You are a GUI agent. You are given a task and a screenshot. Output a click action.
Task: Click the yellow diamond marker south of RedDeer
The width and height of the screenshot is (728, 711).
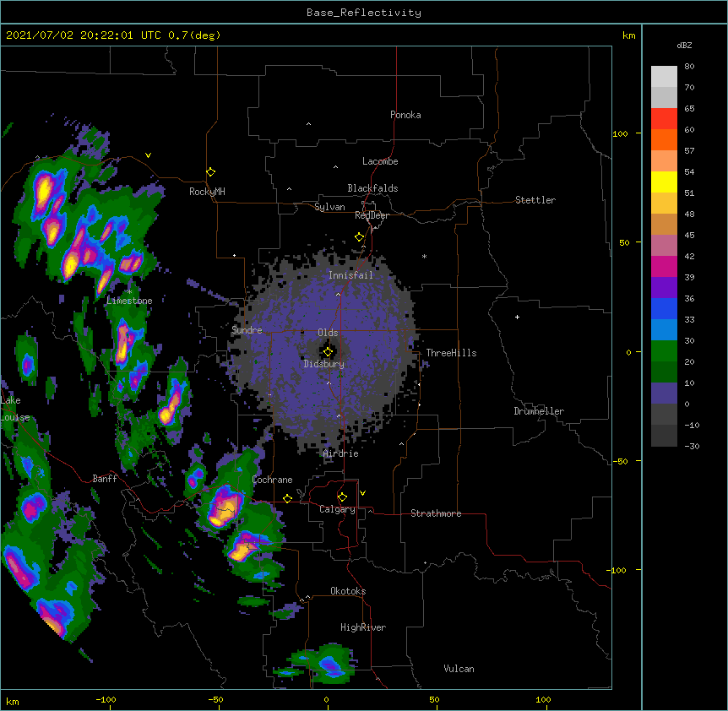click(x=360, y=237)
